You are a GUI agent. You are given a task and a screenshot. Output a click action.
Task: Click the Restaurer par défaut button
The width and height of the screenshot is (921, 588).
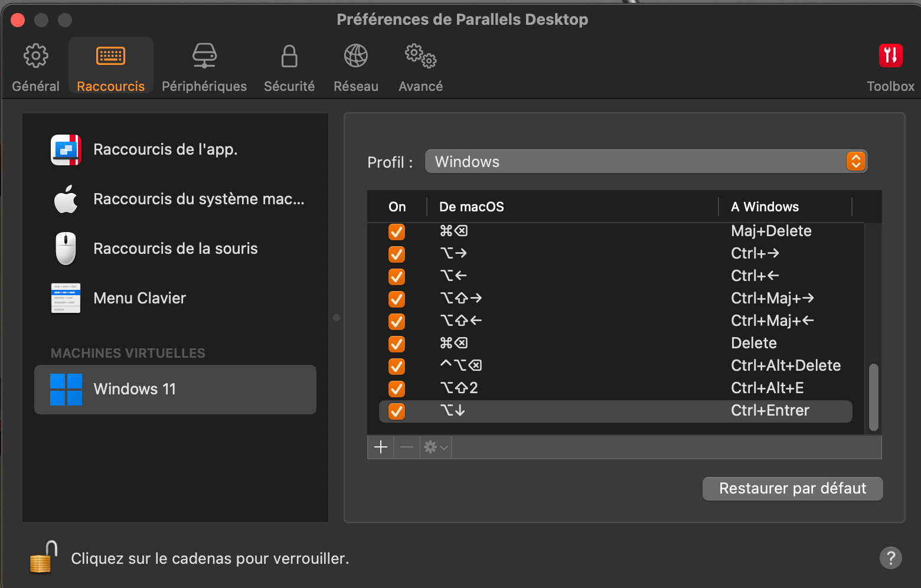(x=792, y=488)
